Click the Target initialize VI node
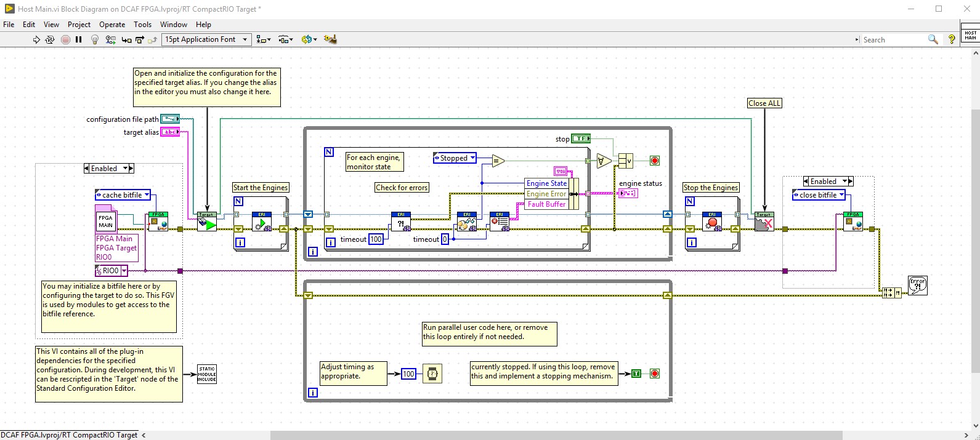Screen dimensions: 980x440 click(207, 222)
